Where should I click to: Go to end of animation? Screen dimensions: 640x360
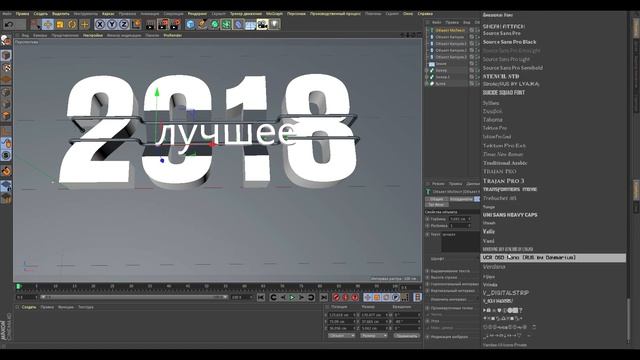324,298
